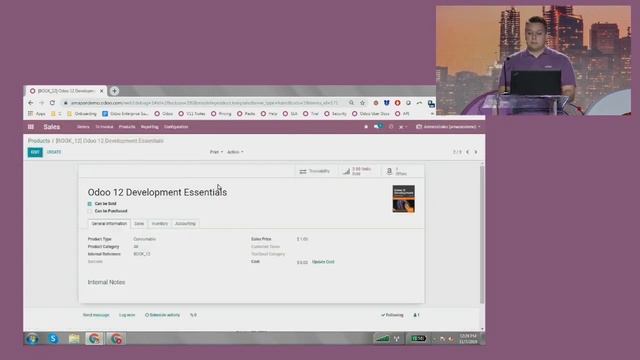Open the Odoo apps grid menu

31,127
